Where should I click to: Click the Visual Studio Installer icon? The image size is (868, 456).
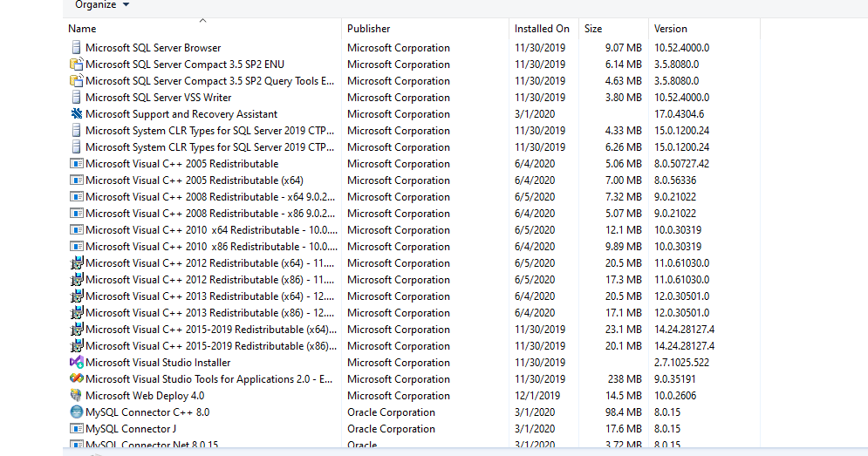(77, 363)
